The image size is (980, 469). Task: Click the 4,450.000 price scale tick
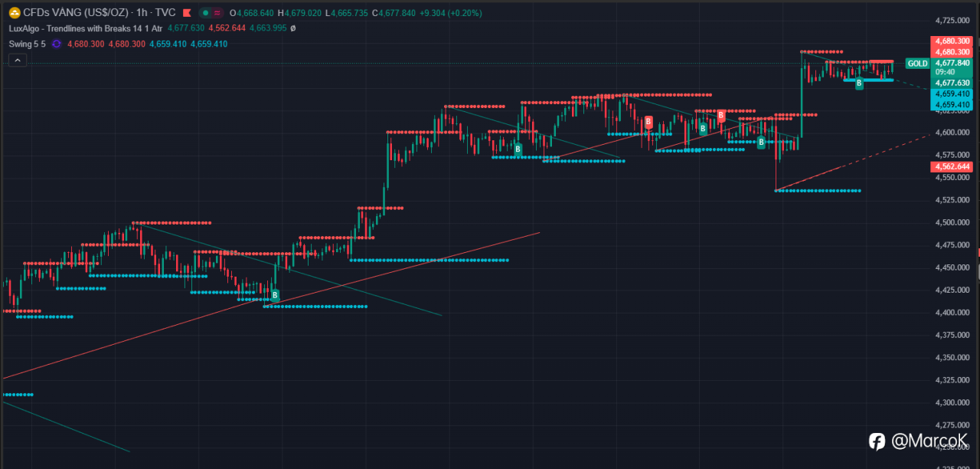click(954, 267)
